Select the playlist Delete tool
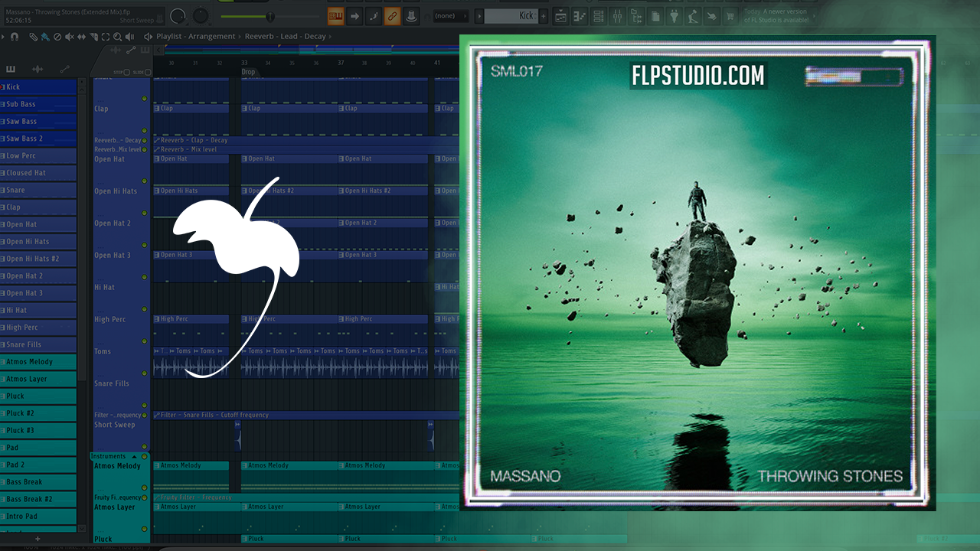The width and height of the screenshot is (980, 551). pos(58,37)
